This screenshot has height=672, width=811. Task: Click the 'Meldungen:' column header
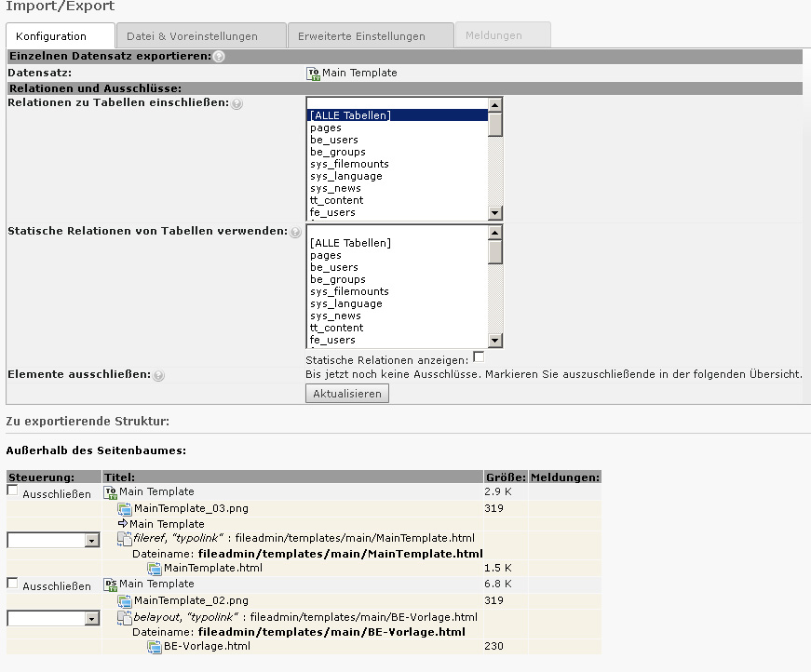pyautogui.click(x=565, y=477)
